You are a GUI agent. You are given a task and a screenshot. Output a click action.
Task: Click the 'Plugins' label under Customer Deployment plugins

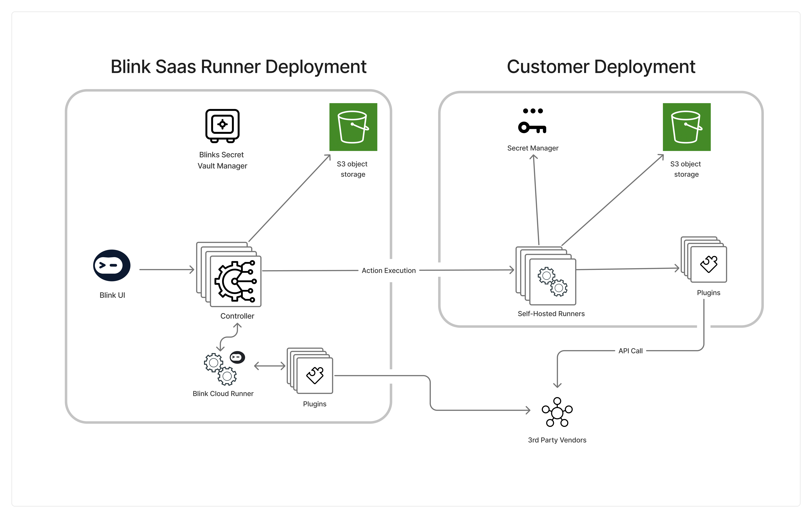[708, 293]
